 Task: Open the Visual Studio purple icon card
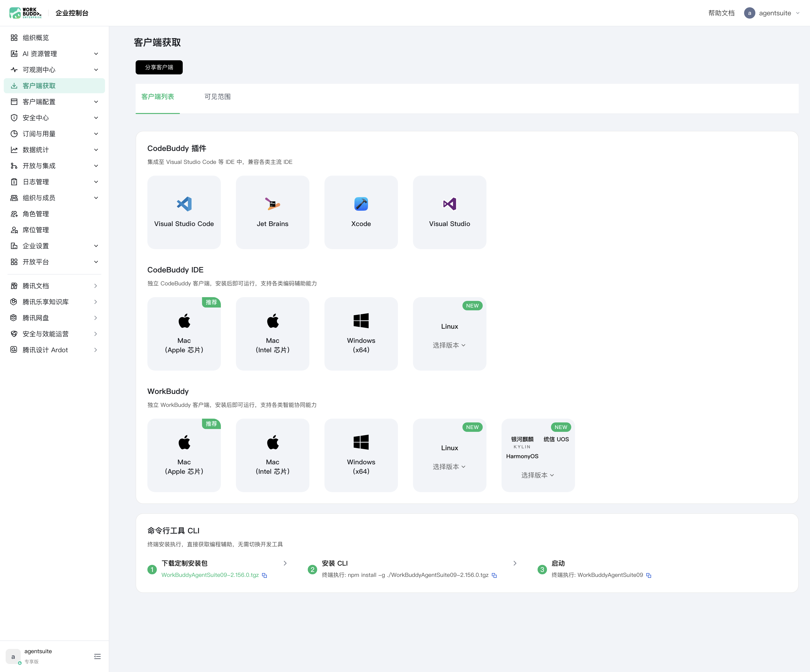[449, 212]
